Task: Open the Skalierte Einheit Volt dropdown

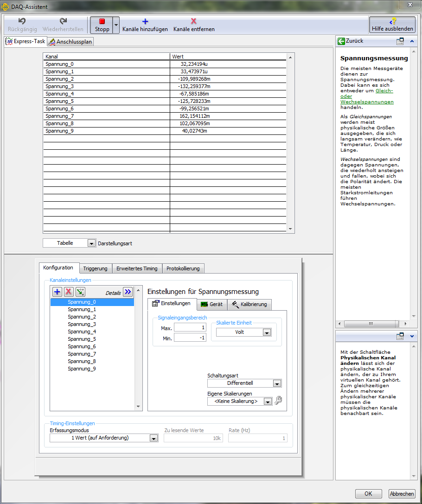Action: (x=267, y=332)
